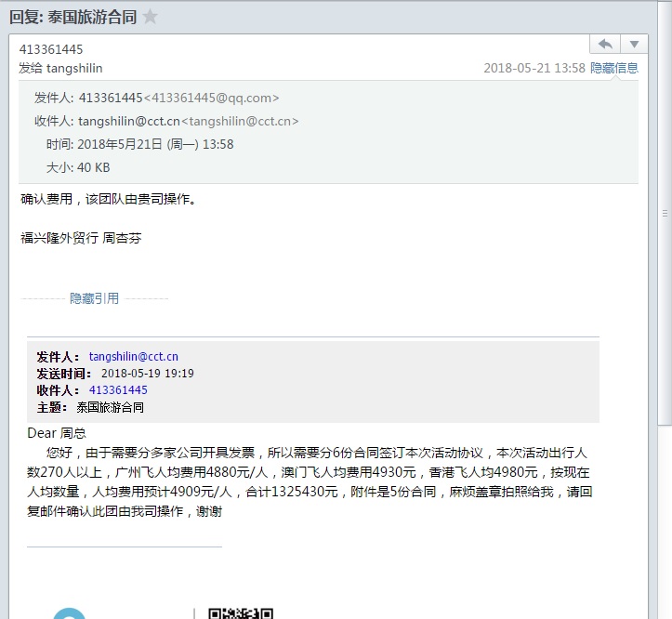Click the 发给 tangshilin recipient summary
This screenshot has width=672, height=619.
(x=60, y=68)
